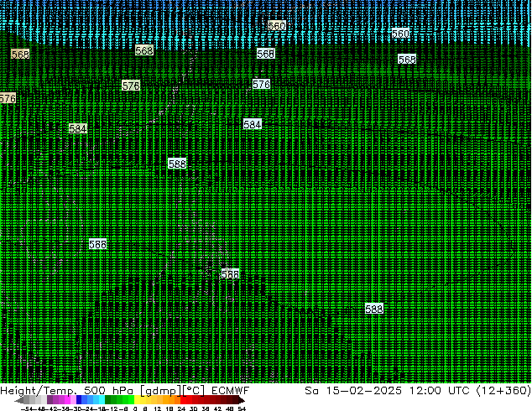532x411 pixels.
Task: Select the cyan legend swatch above -18
Action: [x=102, y=399]
